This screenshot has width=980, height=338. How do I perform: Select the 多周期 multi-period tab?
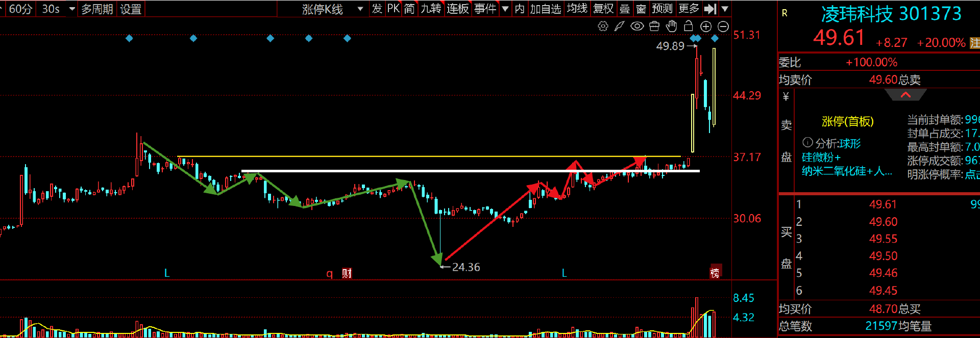(x=97, y=9)
